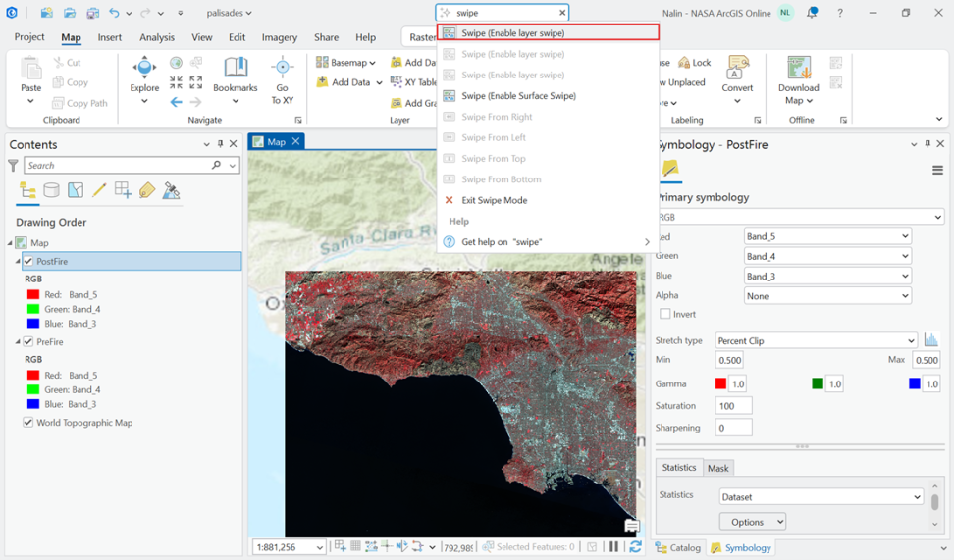Click the Download Map icon
Viewport: 954px width, 560px height.
pyautogui.click(x=799, y=67)
